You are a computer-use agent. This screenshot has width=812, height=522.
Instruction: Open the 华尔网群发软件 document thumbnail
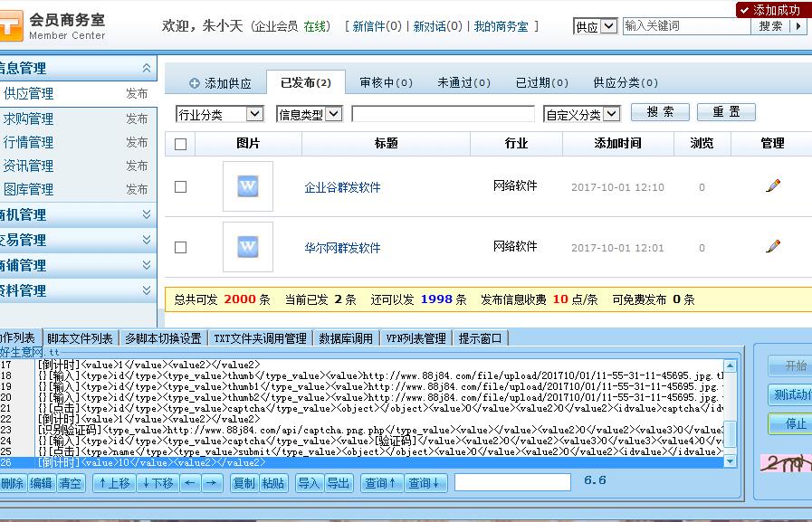click(x=248, y=247)
